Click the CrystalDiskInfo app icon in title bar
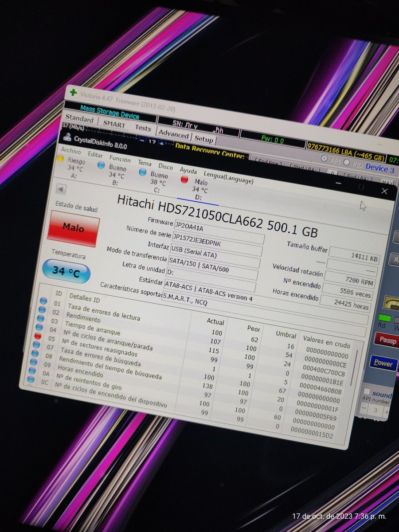This screenshot has width=399, height=532. point(67,138)
